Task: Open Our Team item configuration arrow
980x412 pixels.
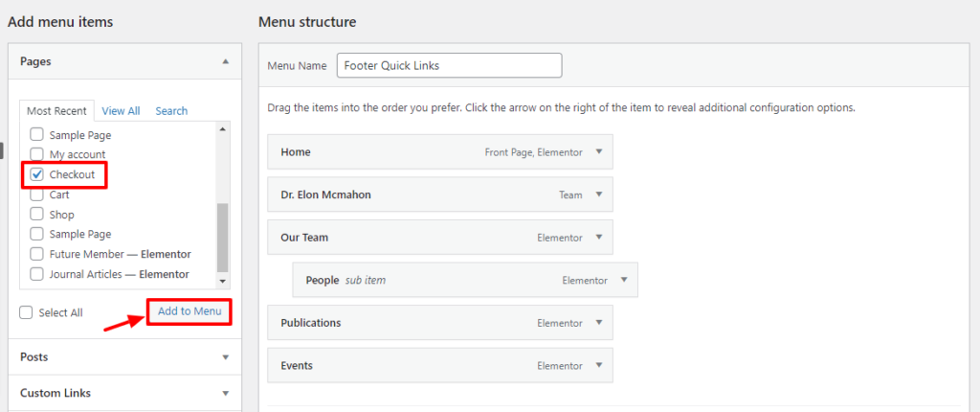Action: 598,237
